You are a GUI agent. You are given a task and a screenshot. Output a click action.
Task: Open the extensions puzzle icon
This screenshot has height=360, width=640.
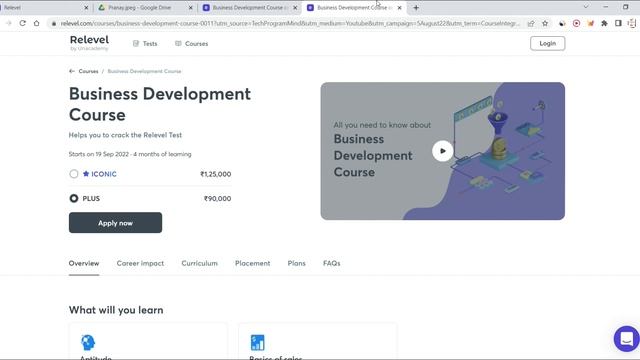click(604, 23)
